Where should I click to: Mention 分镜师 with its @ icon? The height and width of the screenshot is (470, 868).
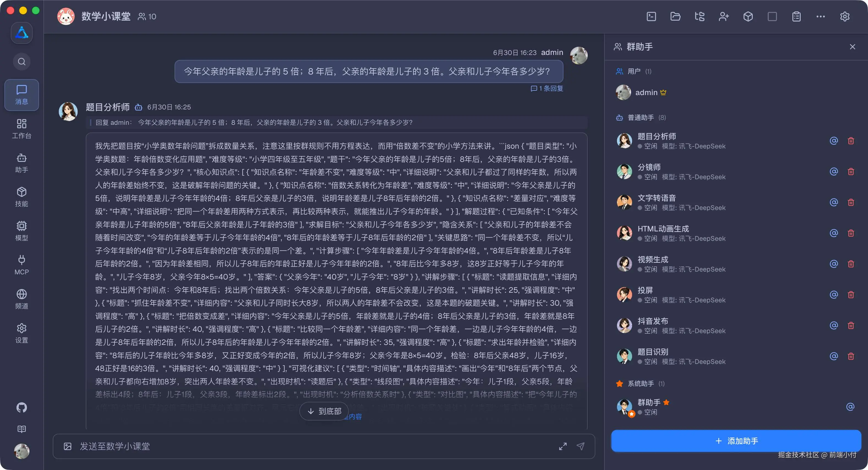click(x=834, y=172)
